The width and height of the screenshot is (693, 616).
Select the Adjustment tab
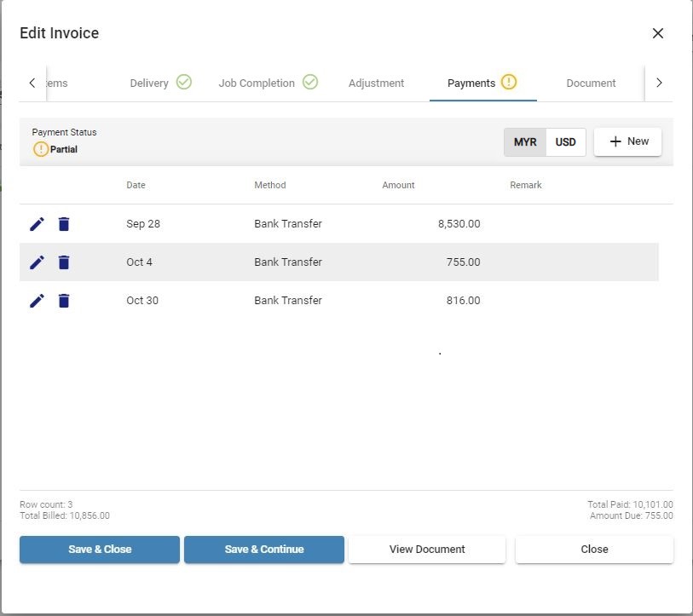376,83
